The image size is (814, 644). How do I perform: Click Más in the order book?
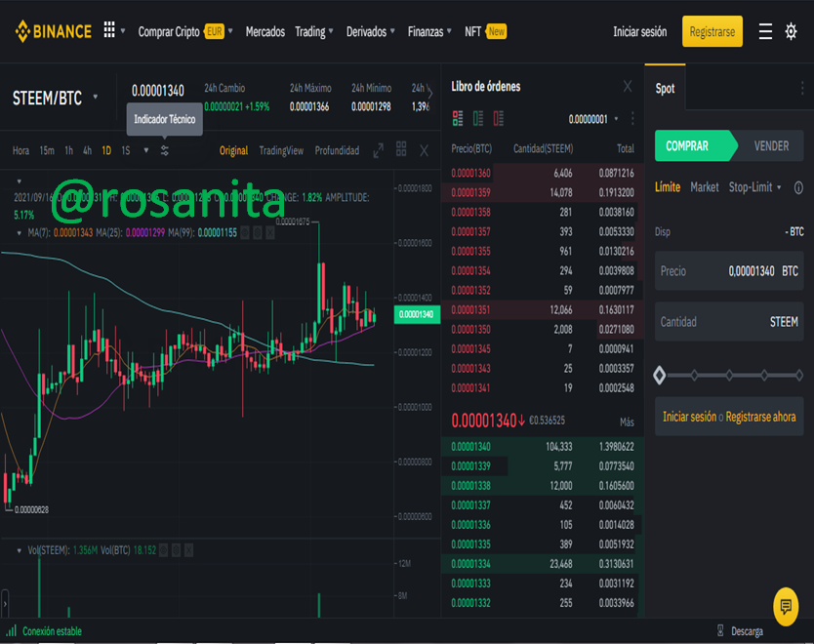tap(627, 423)
